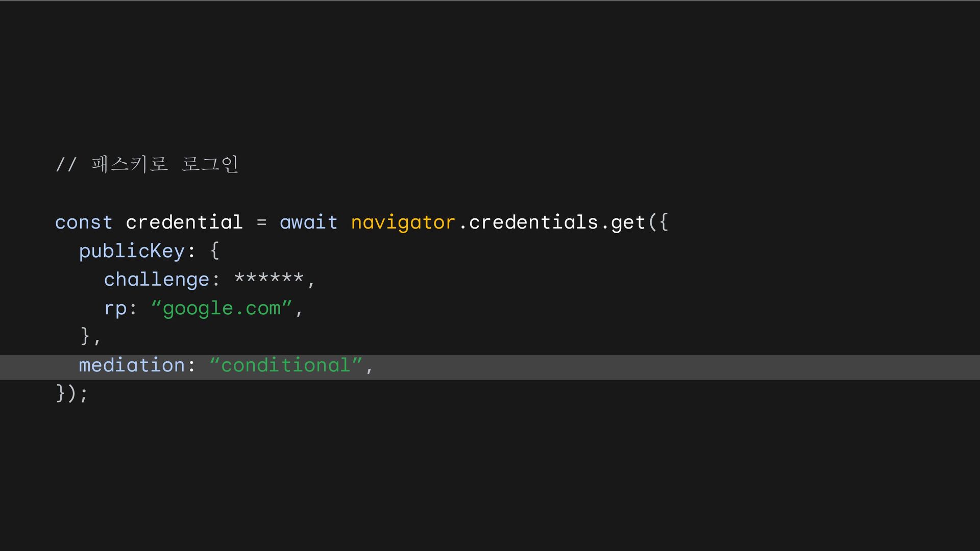Select the 'credential' variable name

(184, 222)
